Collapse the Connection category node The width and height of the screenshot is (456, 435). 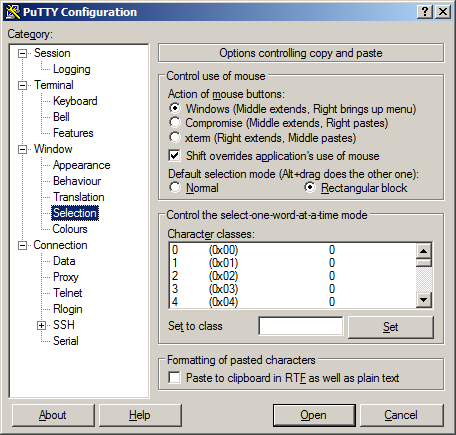tap(22, 245)
